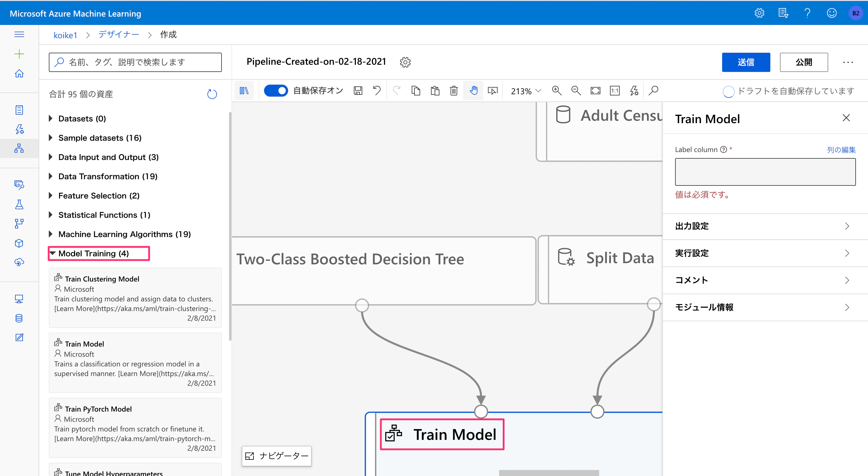This screenshot has height=476, width=868.
Task: Zoom out with the magnifier minus icon
Action: click(576, 91)
